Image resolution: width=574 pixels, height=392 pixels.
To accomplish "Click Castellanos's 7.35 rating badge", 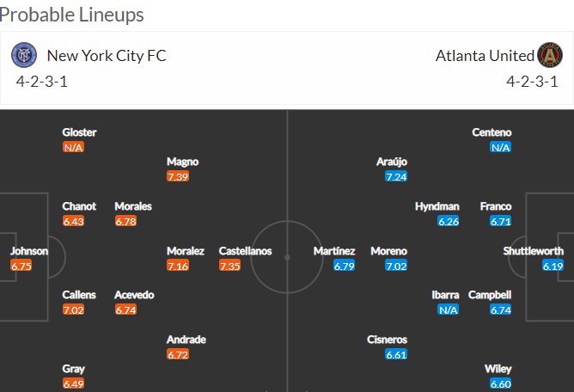I will (230, 266).
